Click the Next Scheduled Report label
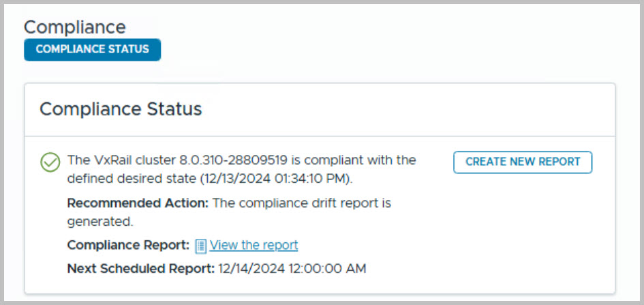The width and height of the screenshot is (644, 305). click(141, 268)
